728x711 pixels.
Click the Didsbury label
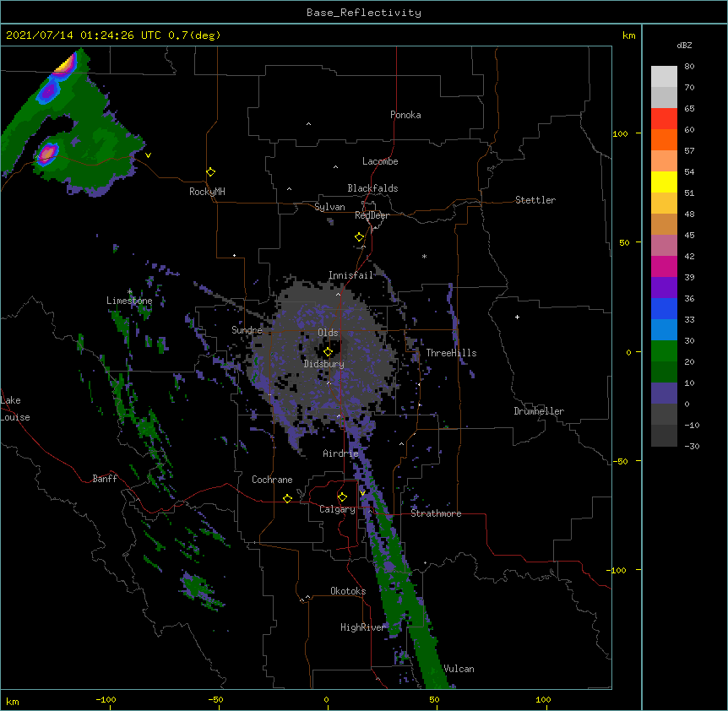pos(324,364)
